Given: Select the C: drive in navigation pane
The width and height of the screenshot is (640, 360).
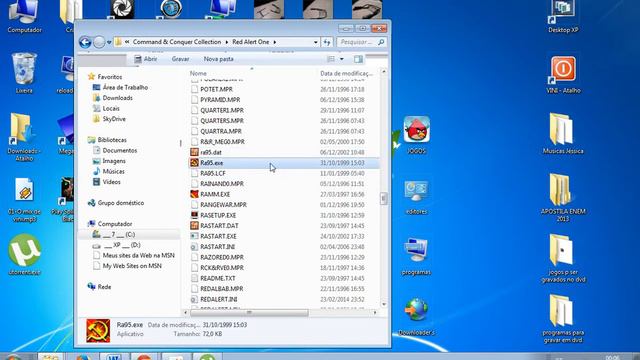Looking at the screenshot, I should pos(119,235).
